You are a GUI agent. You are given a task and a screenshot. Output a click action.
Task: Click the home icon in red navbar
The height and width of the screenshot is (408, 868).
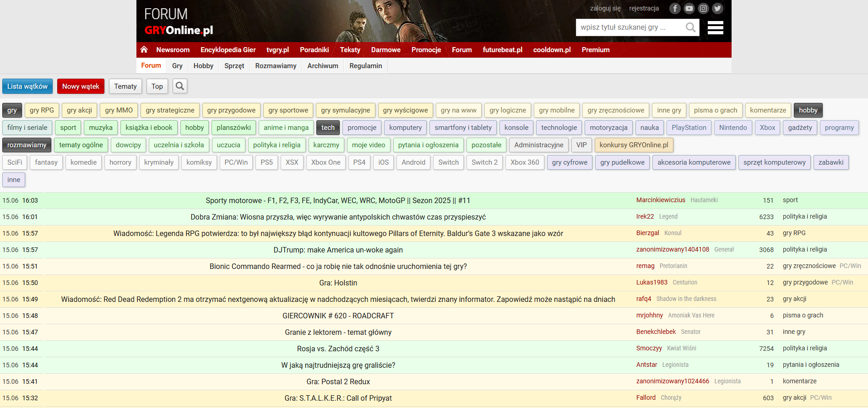[144, 49]
